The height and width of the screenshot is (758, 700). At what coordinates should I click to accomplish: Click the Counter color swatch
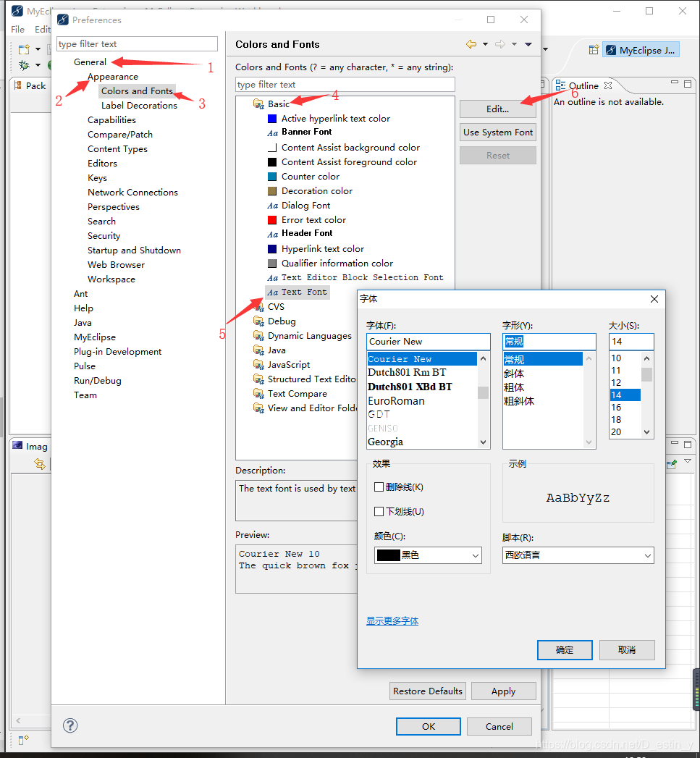(272, 177)
